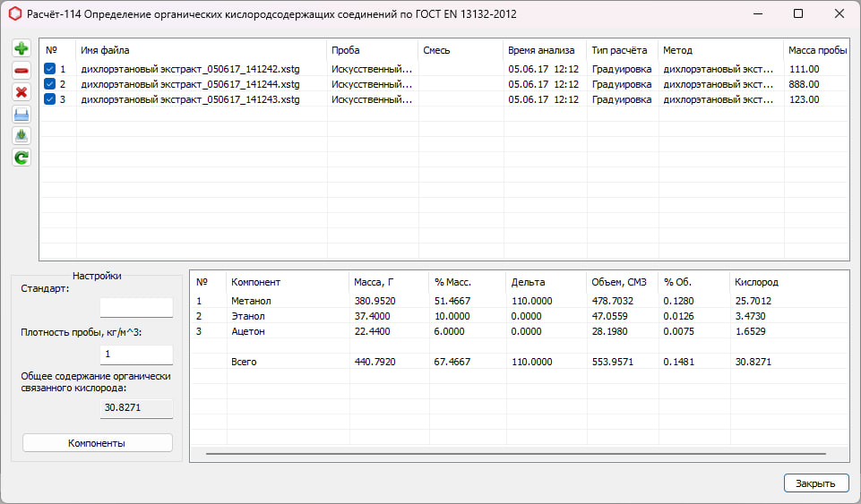This screenshot has height=504, width=861.
Task: Click the Масса пробы column header
Action: (817, 50)
